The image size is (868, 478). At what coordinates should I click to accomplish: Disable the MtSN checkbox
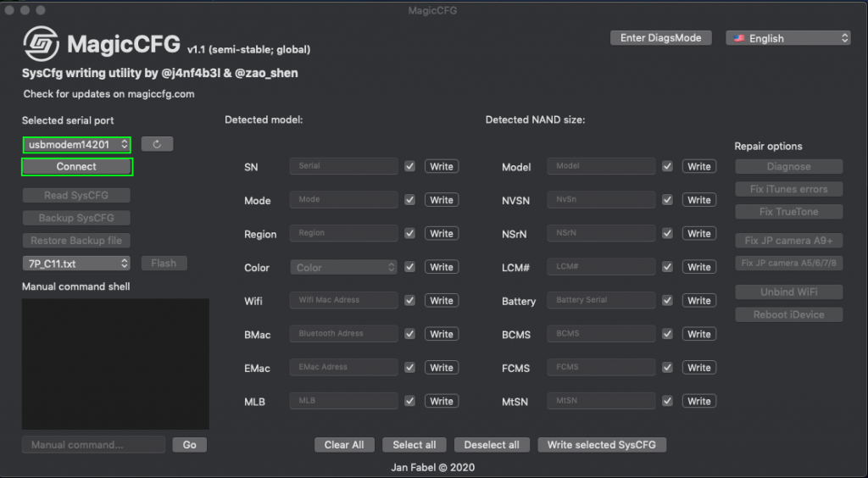pos(668,401)
